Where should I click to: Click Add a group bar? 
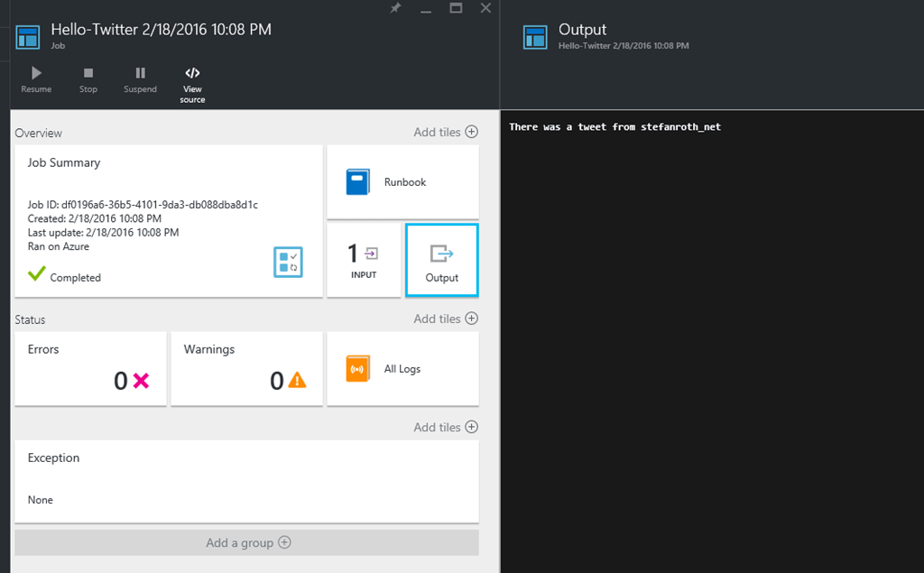[247, 543]
